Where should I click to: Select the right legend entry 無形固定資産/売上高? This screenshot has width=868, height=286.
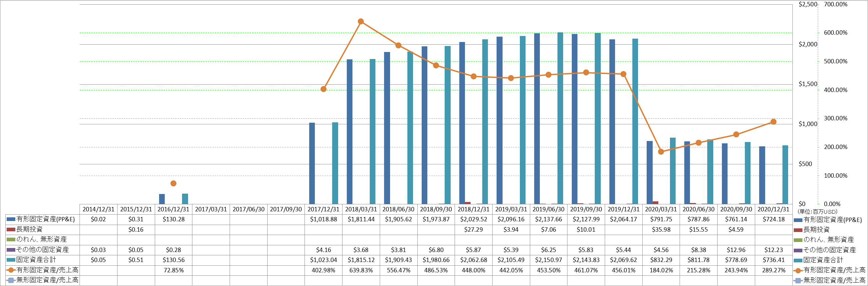coord(830,280)
